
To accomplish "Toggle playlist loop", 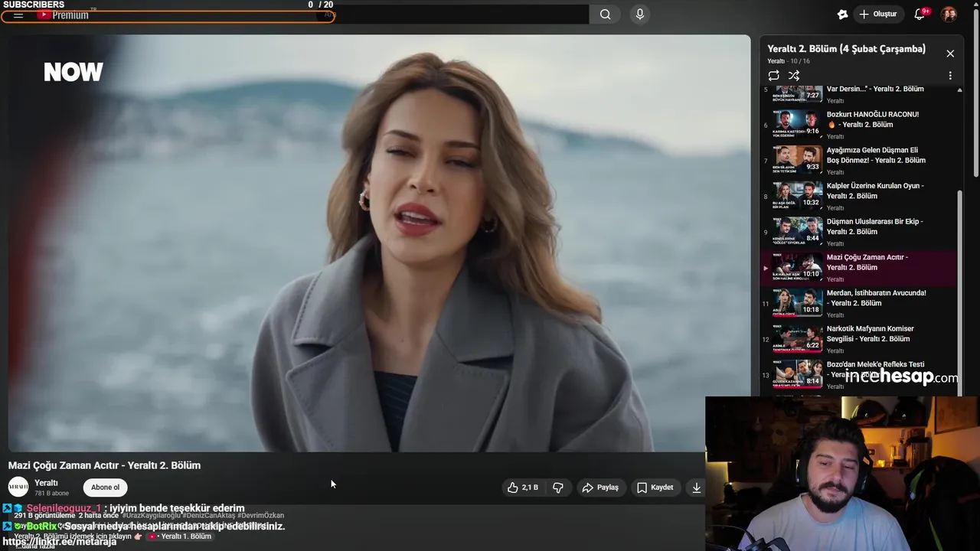I will 774,76.
